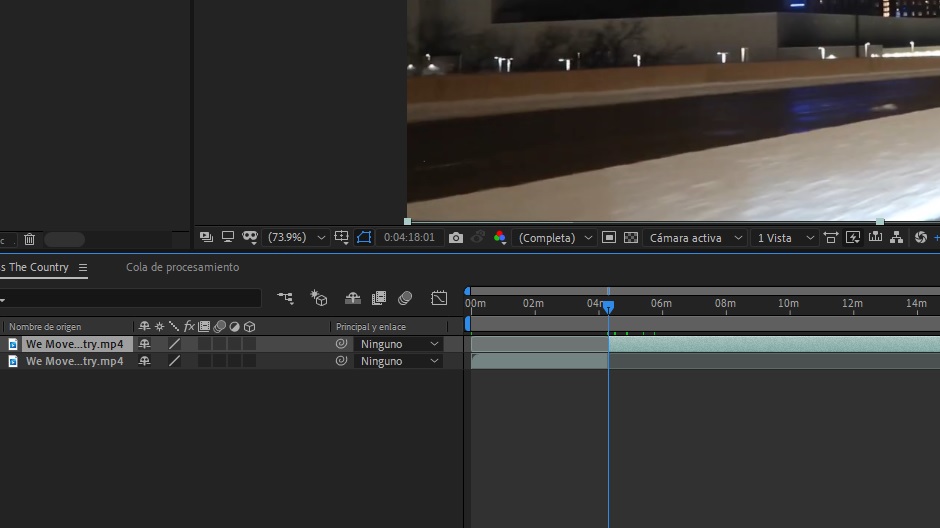
Task: Click video file icon of second layer
Action: point(13,361)
